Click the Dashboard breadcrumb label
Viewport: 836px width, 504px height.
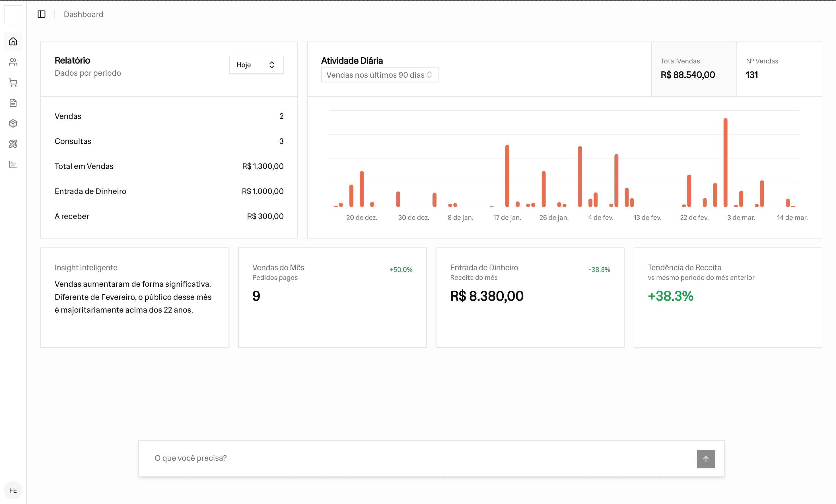tap(83, 14)
